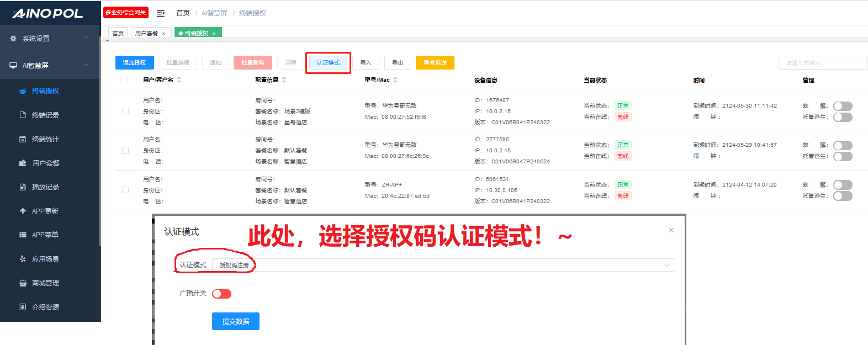This screenshot has width=868, height=345.
Task: Click the 商城管理 shop icon
Action: (23, 283)
